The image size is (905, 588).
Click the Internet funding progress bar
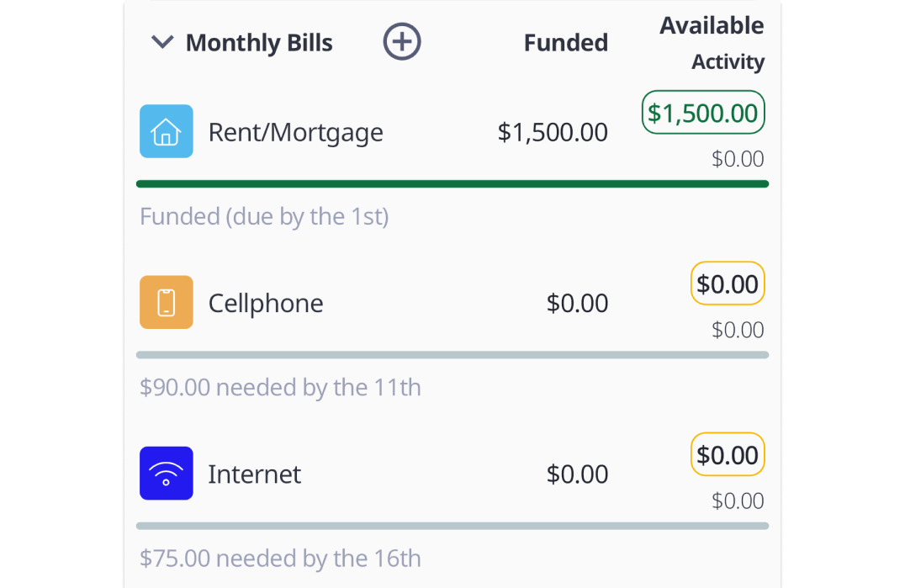[x=452, y=526]
